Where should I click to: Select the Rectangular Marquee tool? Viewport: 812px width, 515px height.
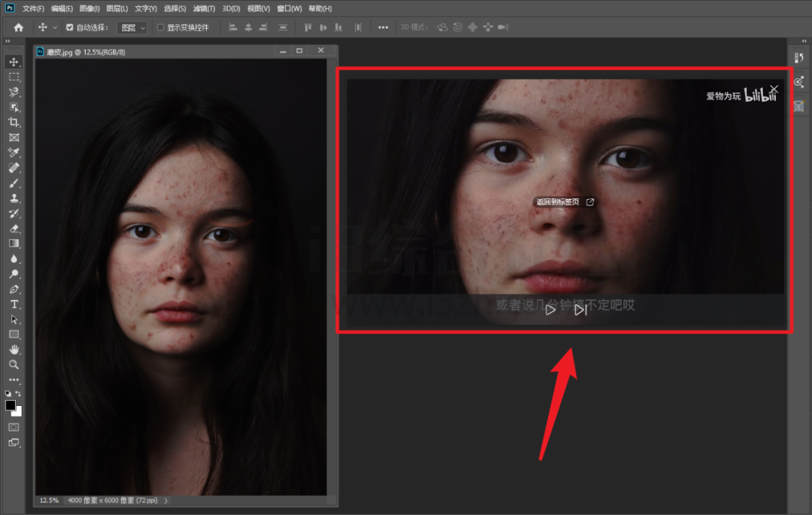(x=14, y=77)
